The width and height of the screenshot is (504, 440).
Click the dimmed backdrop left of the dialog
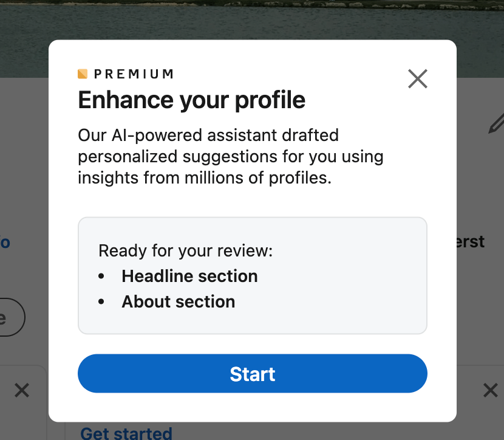(x=24, y=182)
